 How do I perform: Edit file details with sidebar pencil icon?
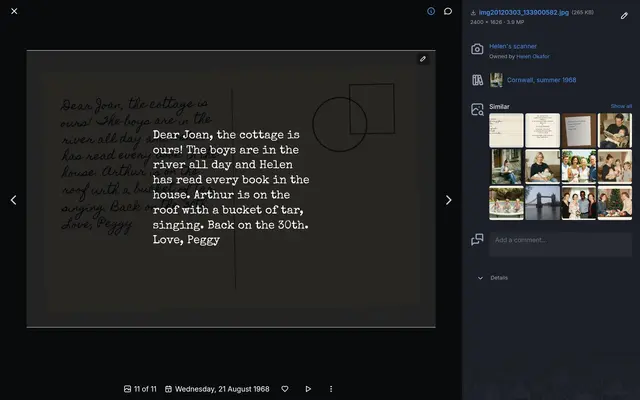pos(624,16)
